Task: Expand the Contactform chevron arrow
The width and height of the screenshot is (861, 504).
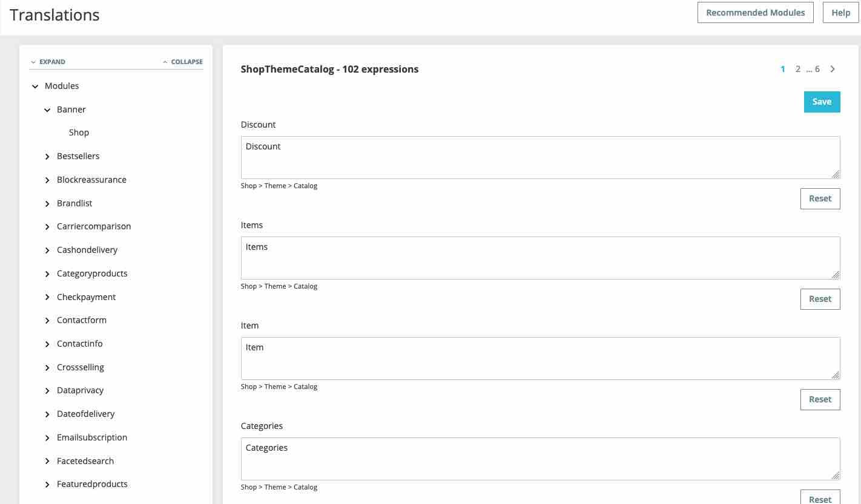Action: 47,321
